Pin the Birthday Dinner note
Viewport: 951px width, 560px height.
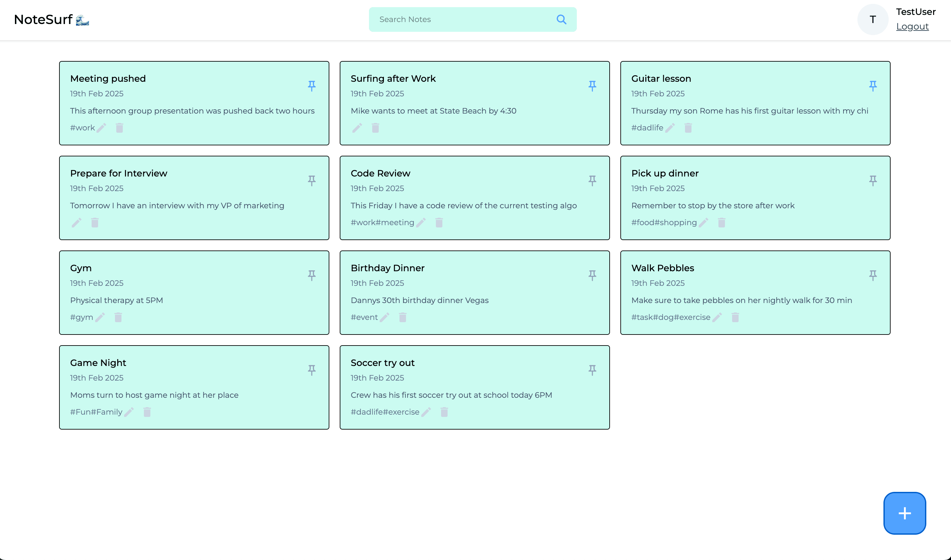coord(592,275)
